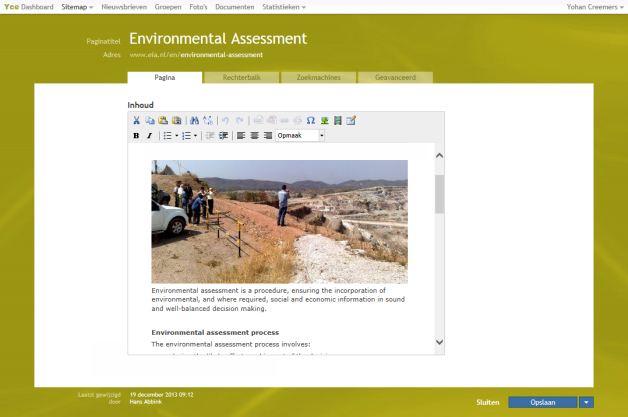This screenshot has height=417, width=628.
Task: Open Find with the binoculars icon
Action: pos(195,121)
